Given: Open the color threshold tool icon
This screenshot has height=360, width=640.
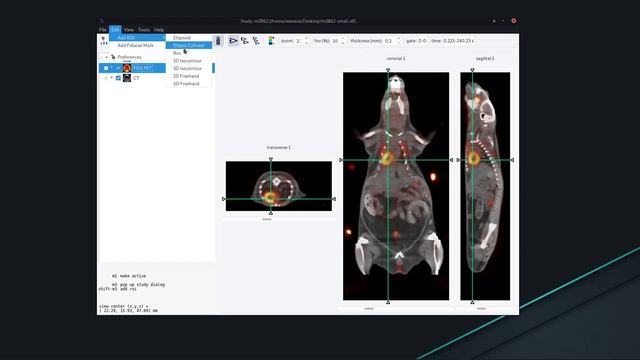Looking at the screenshot, I should (271, 41).
